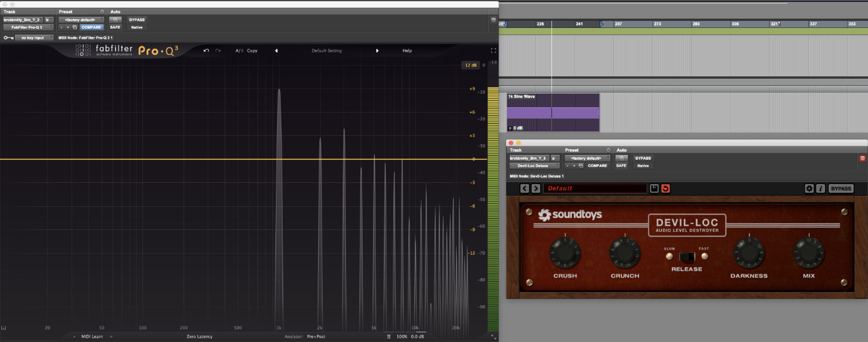
Task: Toggle BYPASS in Pro-Q 3 header
Action: (x=137, y=20)
